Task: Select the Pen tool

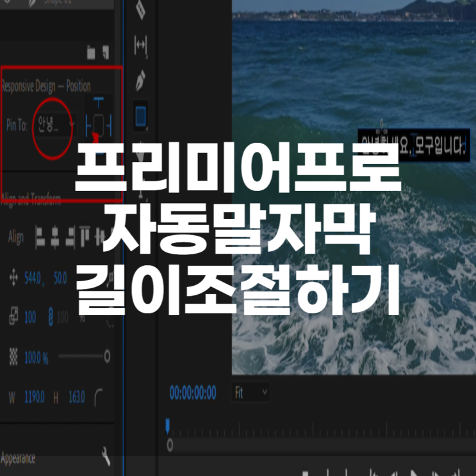Action: click(140, 81)
